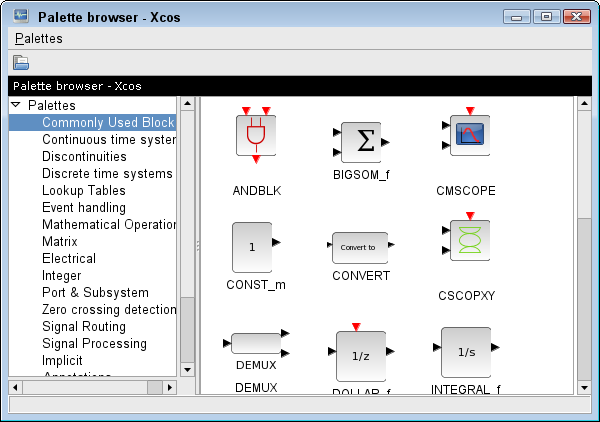This screenshot has width=600, height=422.
Task: Click the DEMUX block icon
Action: coord(256,345)
